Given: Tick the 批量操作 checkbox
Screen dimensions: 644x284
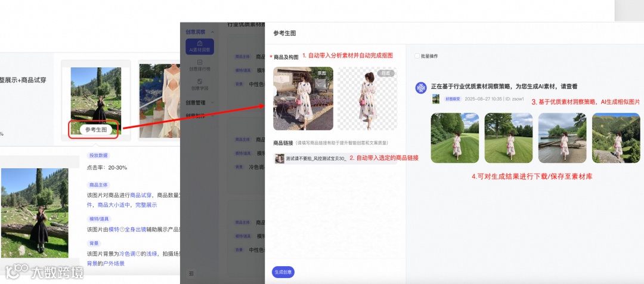Looking at the screenshot, I should 417,56.
